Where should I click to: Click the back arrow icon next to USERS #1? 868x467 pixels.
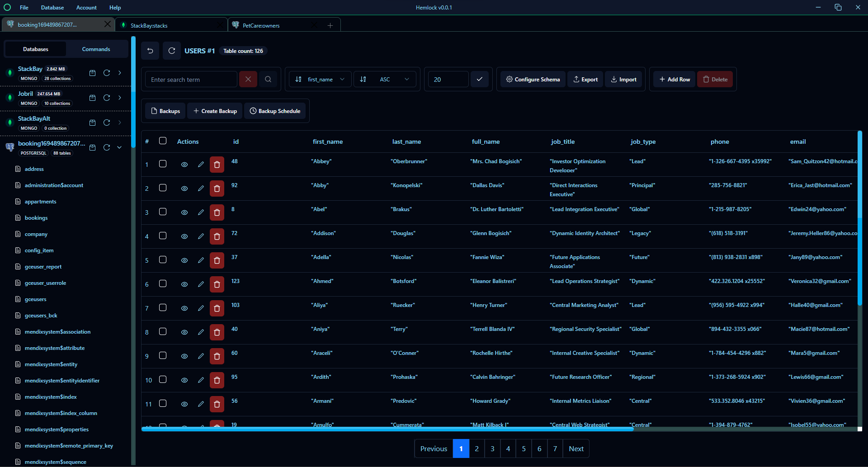coord(150,51)
